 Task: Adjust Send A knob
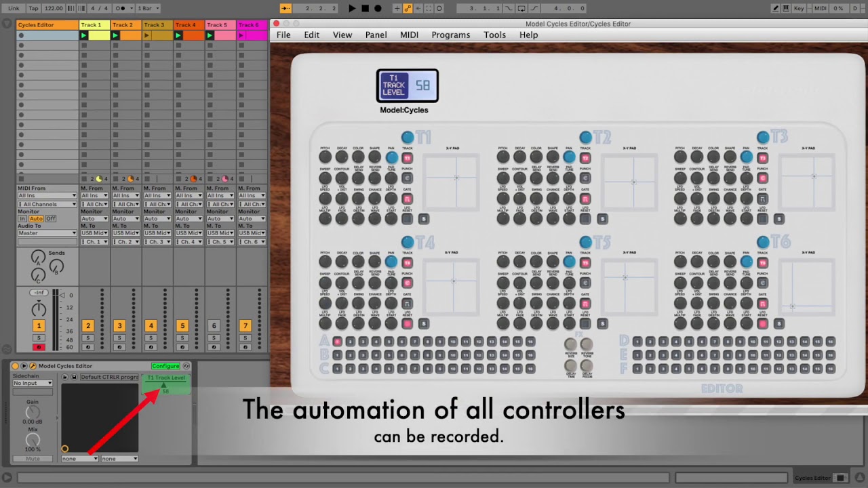(x=39, y=258)
